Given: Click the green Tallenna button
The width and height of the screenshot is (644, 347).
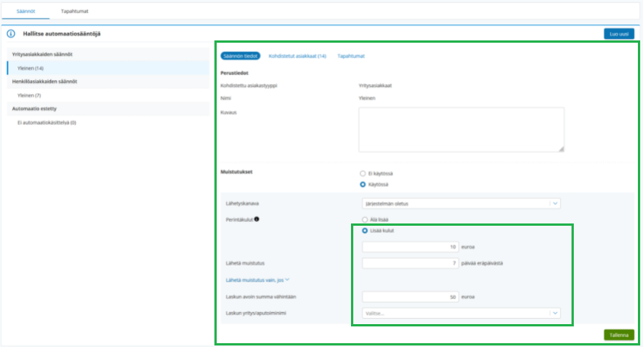Looking at the screenshot, I should 619,335.
